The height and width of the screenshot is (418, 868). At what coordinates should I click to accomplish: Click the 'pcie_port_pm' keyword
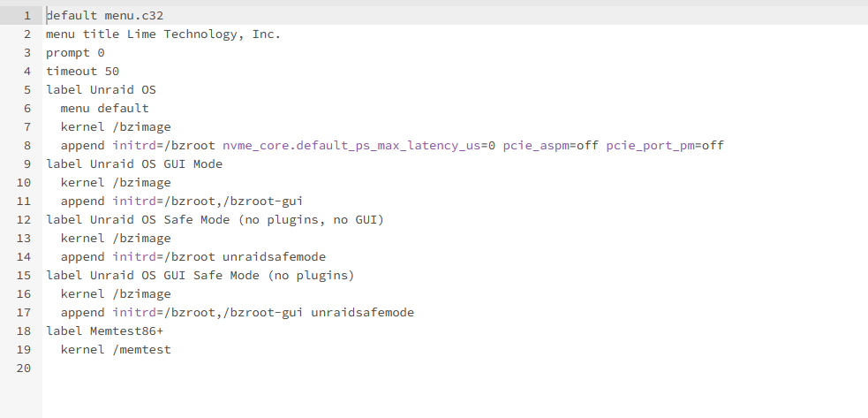point(650,146)
